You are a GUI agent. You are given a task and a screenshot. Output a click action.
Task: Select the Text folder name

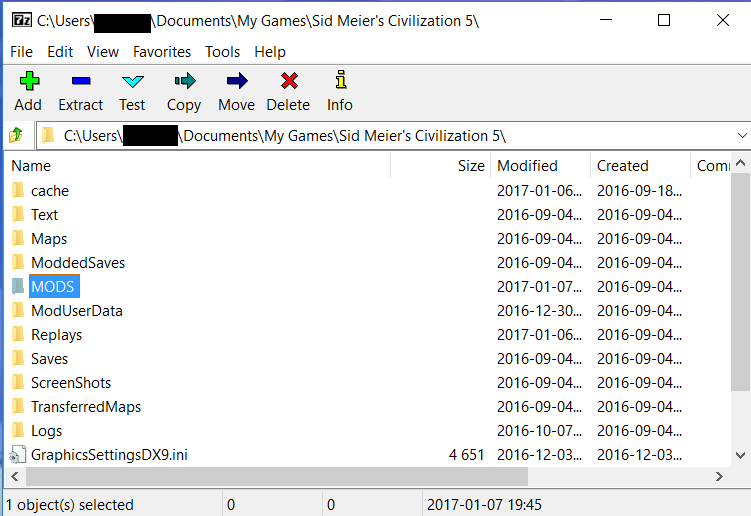45,215
